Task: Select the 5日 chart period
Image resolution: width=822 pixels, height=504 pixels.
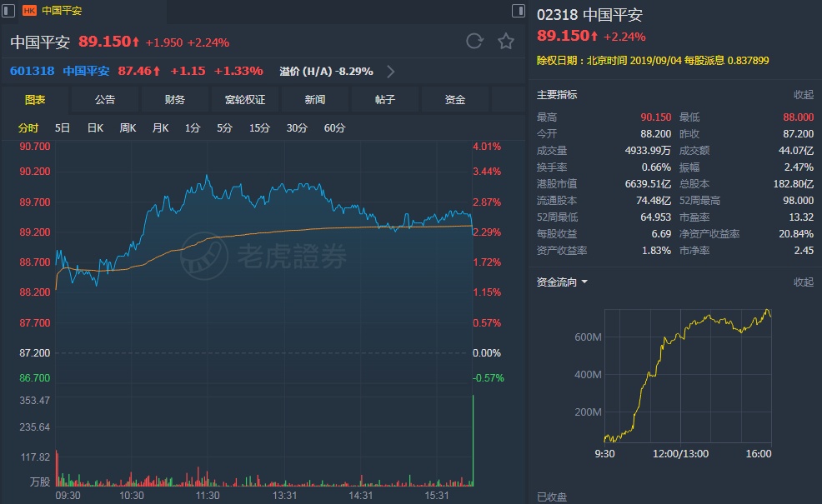Action: point(63,128)
